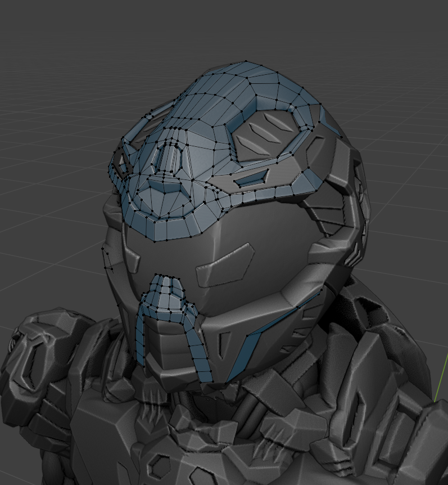Click the green Y axis line in viewport
448x485 pixels.
click(441, 379)
